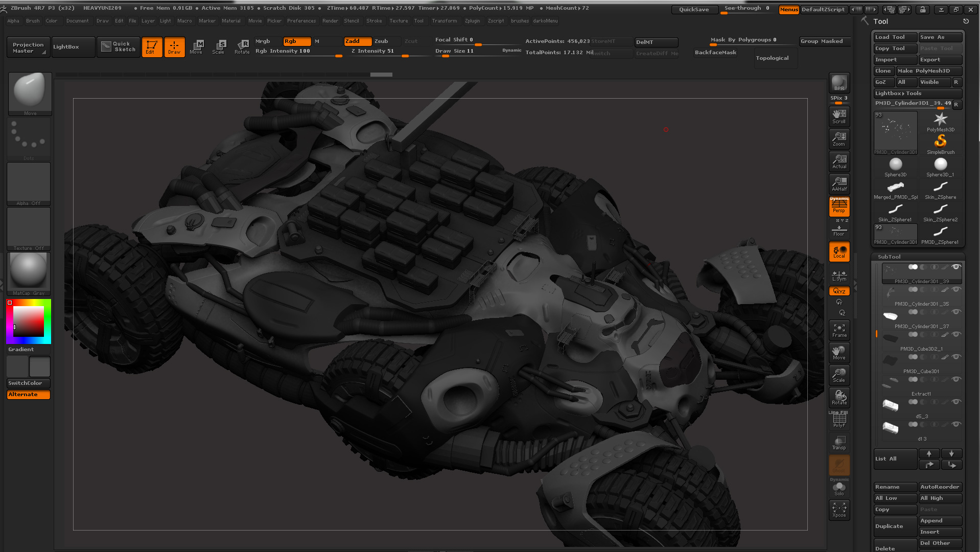Click the Z Intensity slider
Viewport: 980px width, 552px height.
(386, 52)
